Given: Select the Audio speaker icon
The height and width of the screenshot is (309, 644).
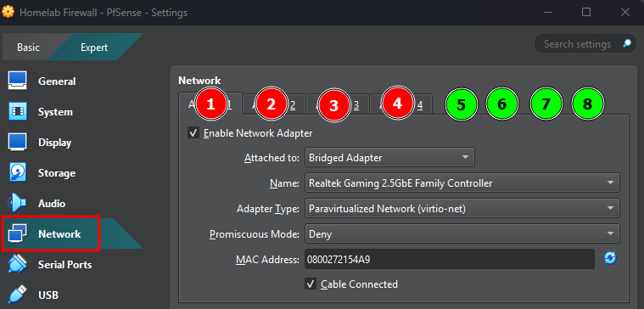Looking at the screenshot, I should [17, 203].
